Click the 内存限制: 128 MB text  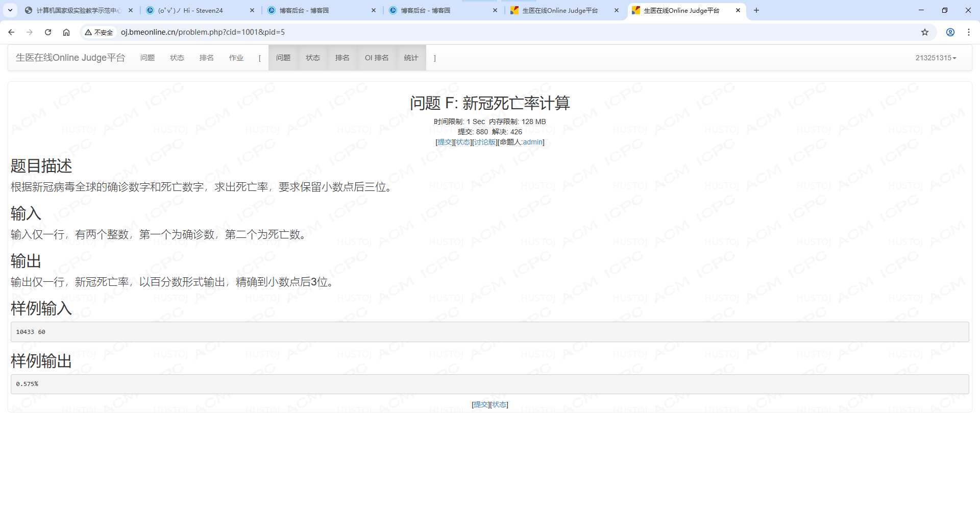click(x=518, y=122)
